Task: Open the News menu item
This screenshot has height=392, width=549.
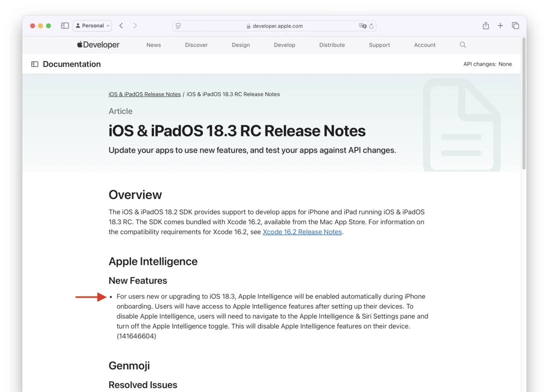Action: pos(154,45)
